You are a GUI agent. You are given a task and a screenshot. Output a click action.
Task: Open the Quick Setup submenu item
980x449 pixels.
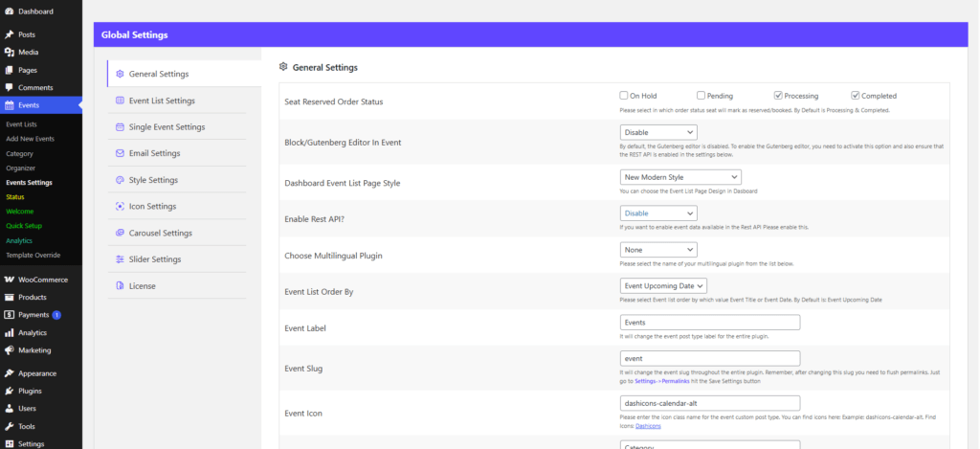pos(24,226)
